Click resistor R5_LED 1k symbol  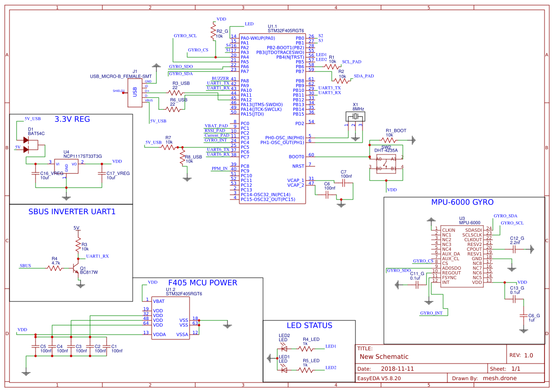point(306,370)
